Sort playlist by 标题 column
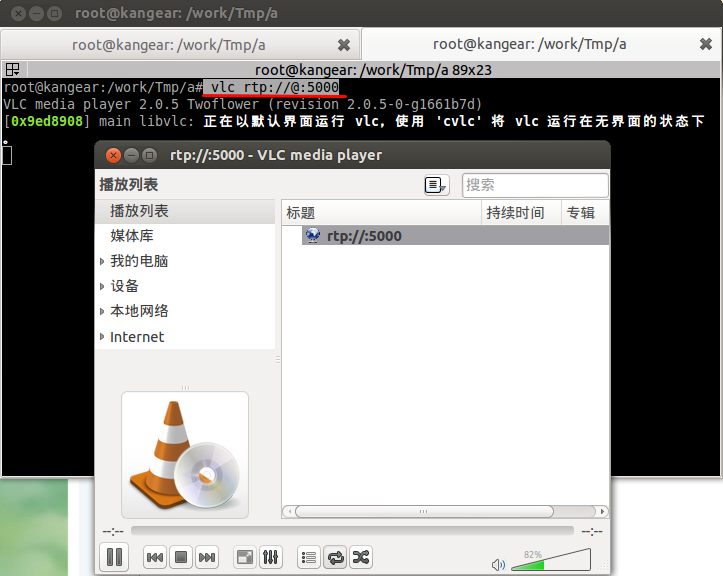 click(381, 213)
